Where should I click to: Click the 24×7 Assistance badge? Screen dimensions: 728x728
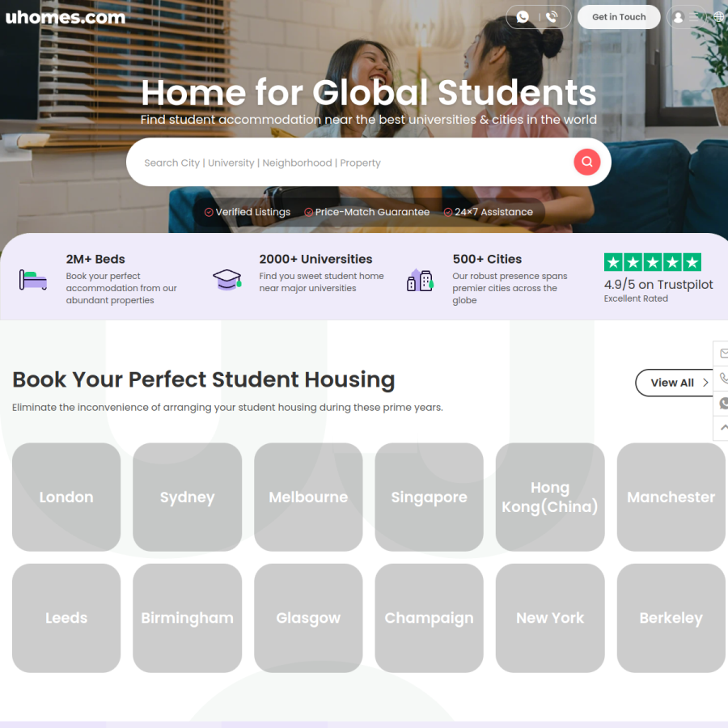point(489,212)
